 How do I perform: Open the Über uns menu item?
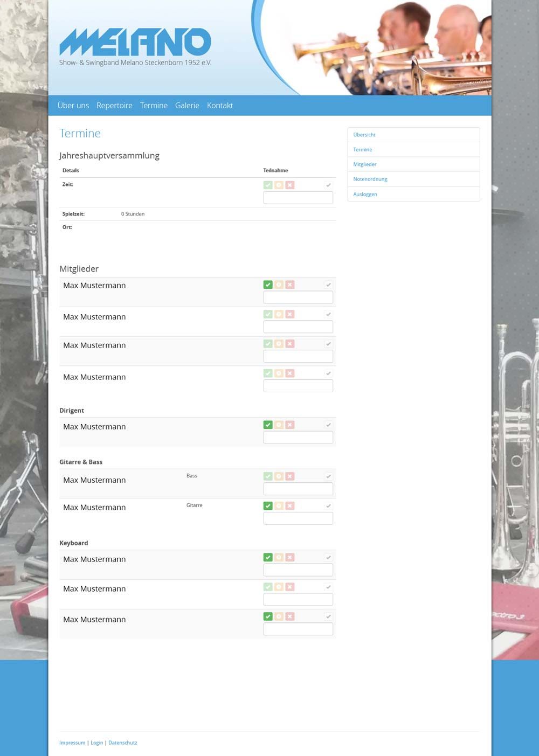click(x=73, y=106)
